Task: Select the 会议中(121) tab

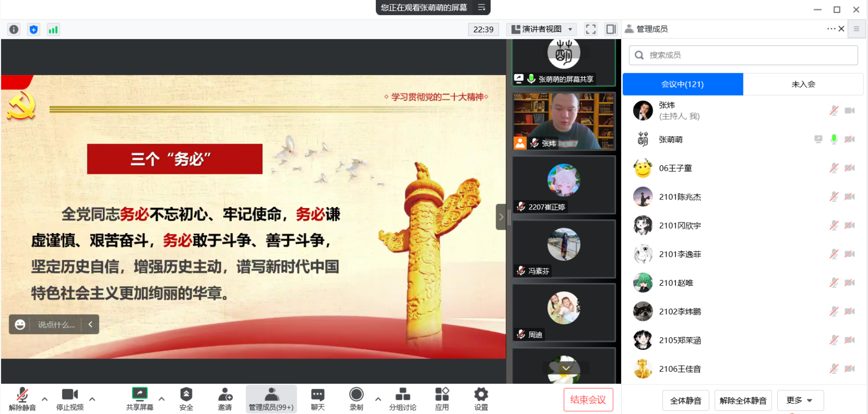Action: [682, 84]
